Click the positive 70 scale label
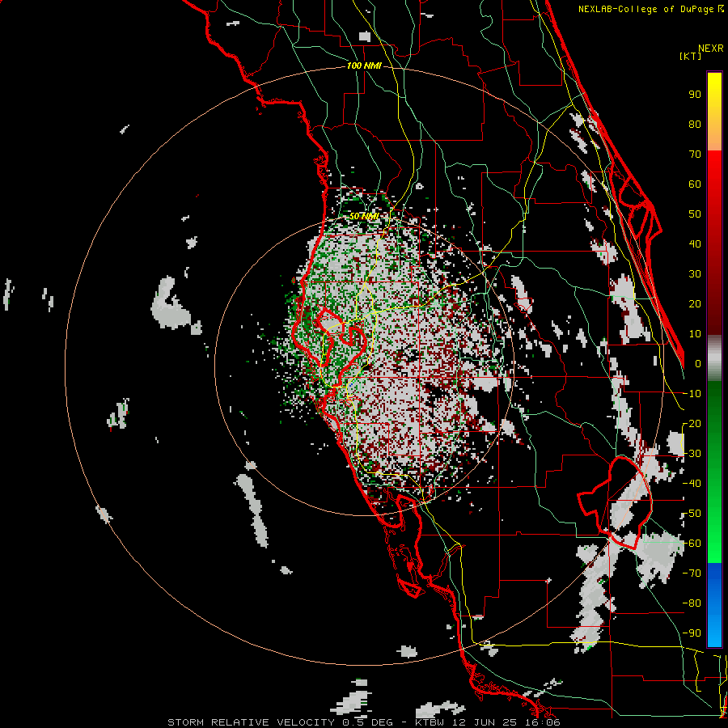728x728 pixels. click(x=695, y=154)
